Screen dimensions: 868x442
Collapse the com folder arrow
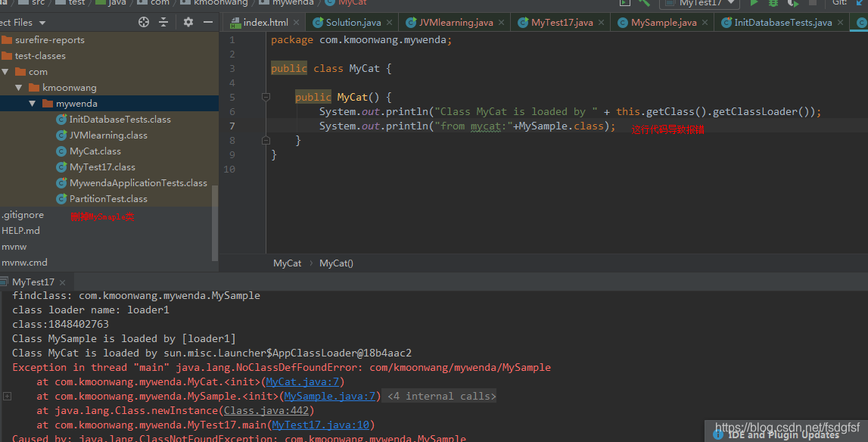point(5,72)
